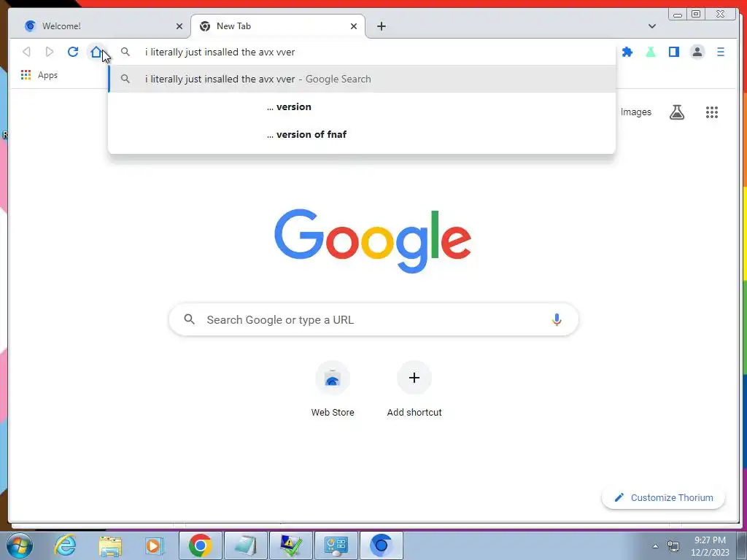Open the Google apps grid
This screenshot has width=747, height=560.
[712, 112]
